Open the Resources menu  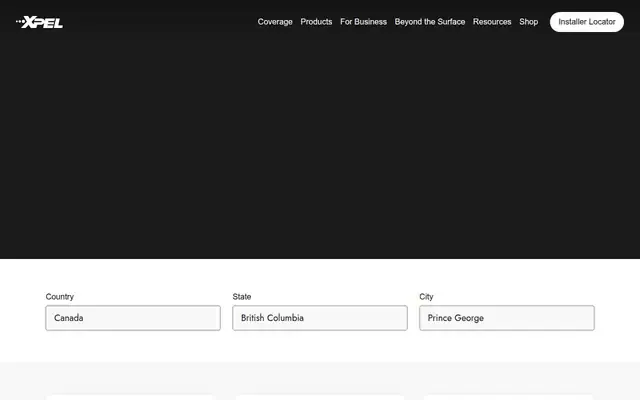(492, 22)
